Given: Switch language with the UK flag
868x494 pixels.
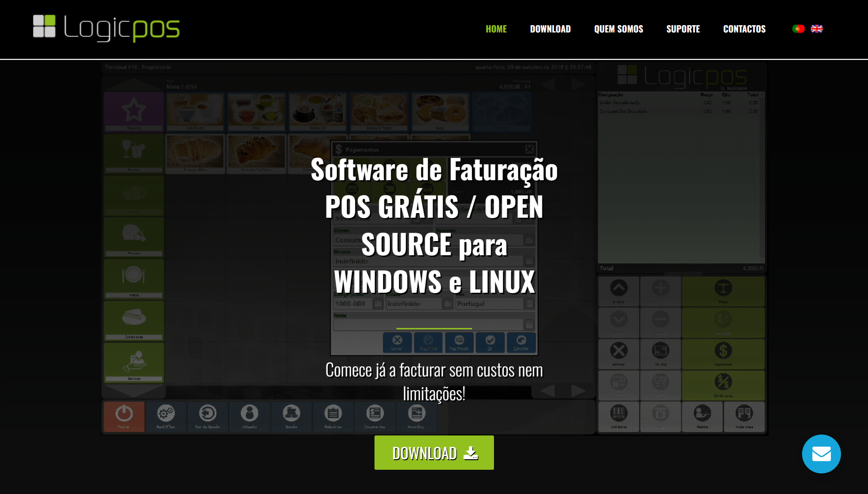Looking at the screenshot, I should click(817, 29).
